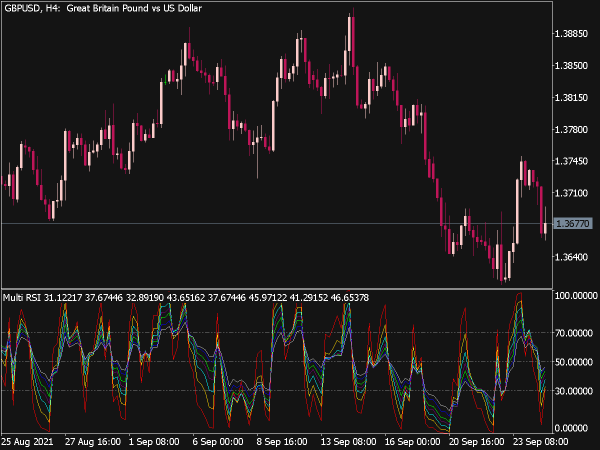Click the 27 Aug 16:00 time label
The width and height of the screenshot is (600, 450).
93,442
